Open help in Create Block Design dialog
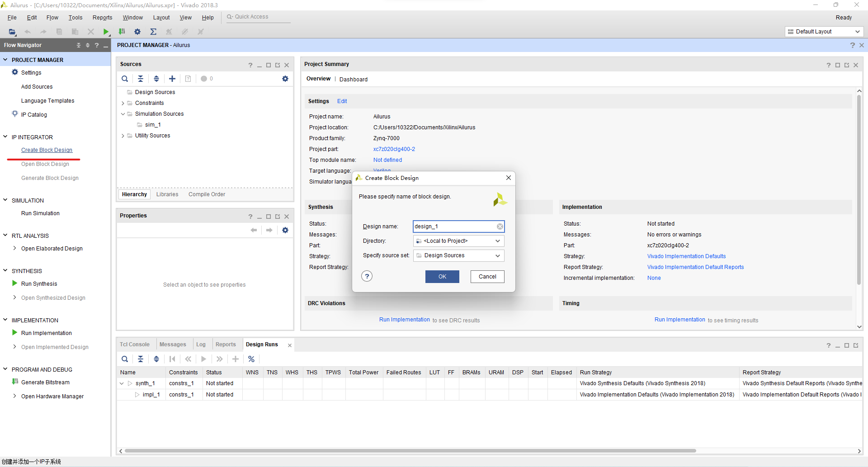The width and height of the screenshot is (868, 467). [367, 276]
